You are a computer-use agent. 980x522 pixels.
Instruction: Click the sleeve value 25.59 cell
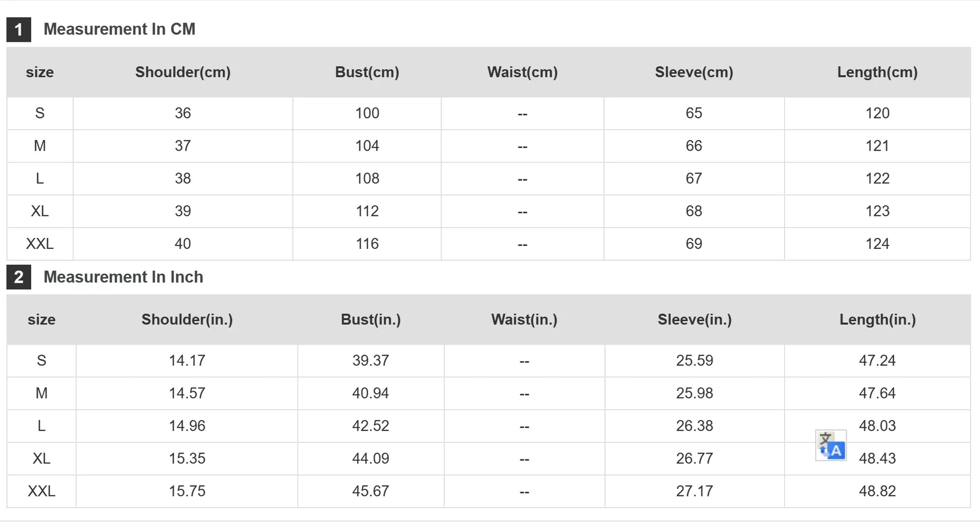coord(694,361)
